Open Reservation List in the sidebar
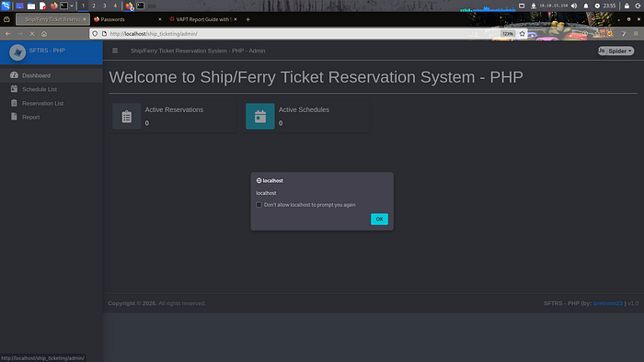 coord(52,103)
